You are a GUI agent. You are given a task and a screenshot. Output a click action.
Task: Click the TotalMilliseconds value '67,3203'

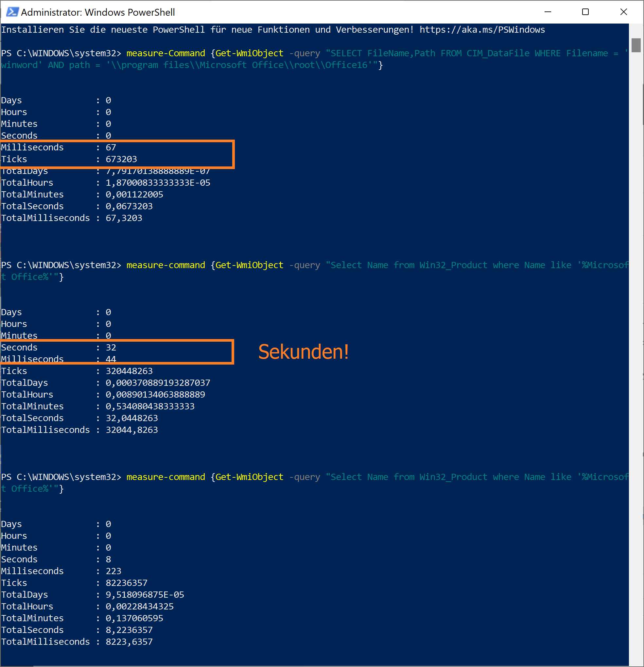(x=124, y=218)
